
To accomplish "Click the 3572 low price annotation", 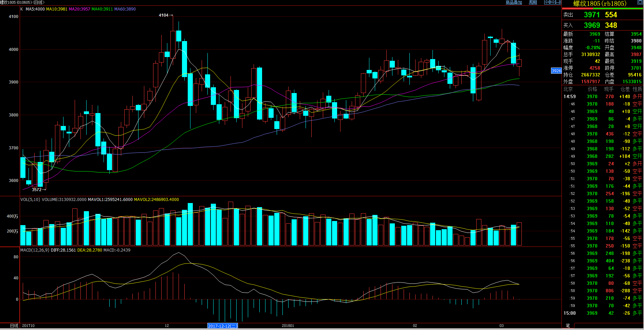I will click(37, 189).
